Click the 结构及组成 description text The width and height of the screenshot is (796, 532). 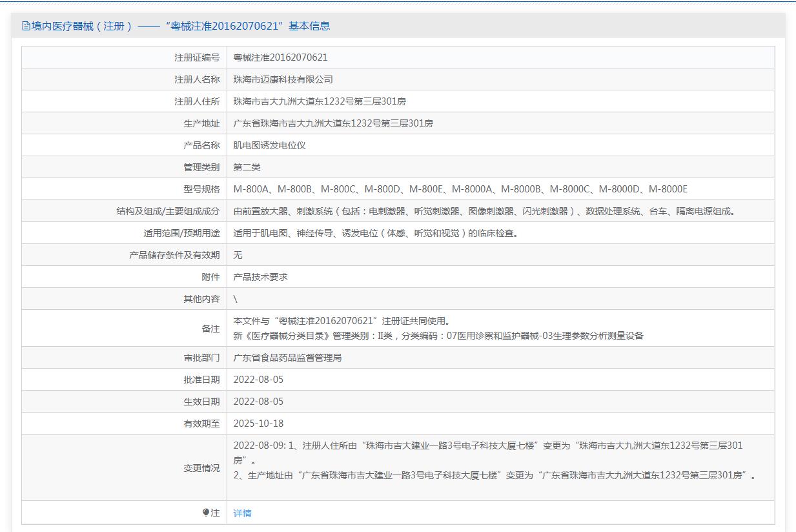coord(484,211)
